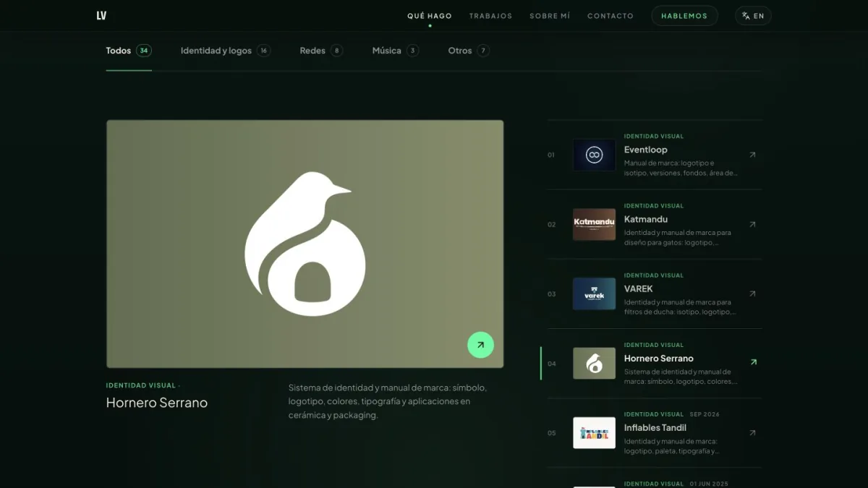Screen dimensions: 868x488
Task: Click Hornero Serrano title in list
Action: point(659,358)
